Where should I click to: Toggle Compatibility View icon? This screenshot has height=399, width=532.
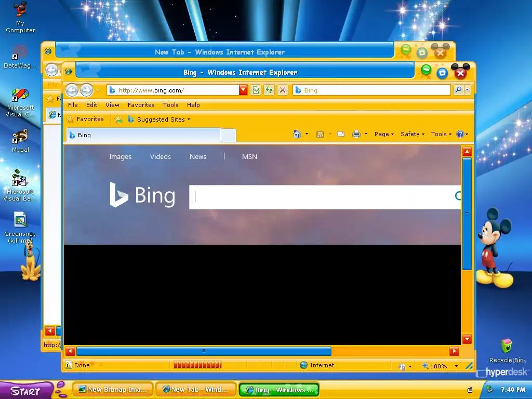pyautogui.click(x=256, y=90)
